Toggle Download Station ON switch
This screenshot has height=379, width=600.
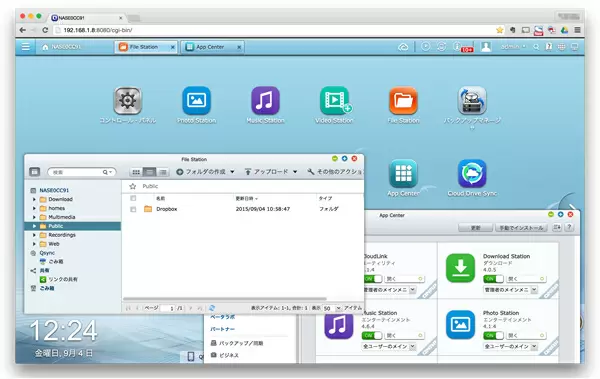point(493,279)
